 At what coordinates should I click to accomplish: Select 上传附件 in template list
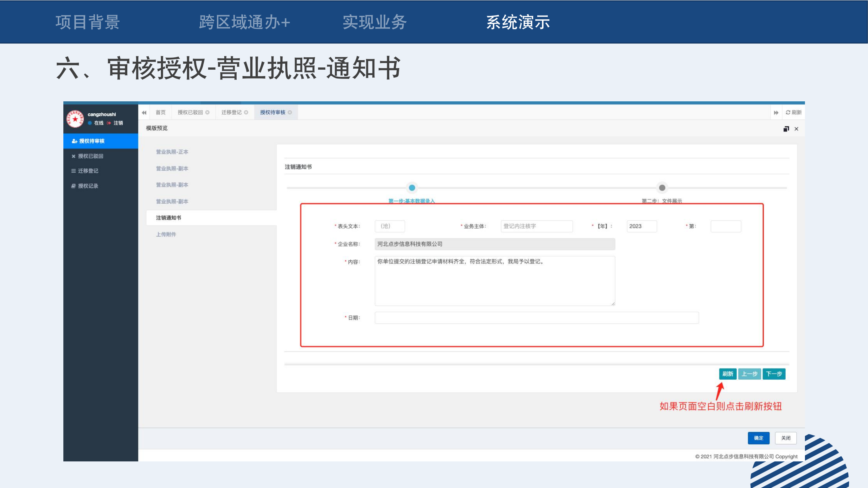pyautogui.click(x=166, y=234)
